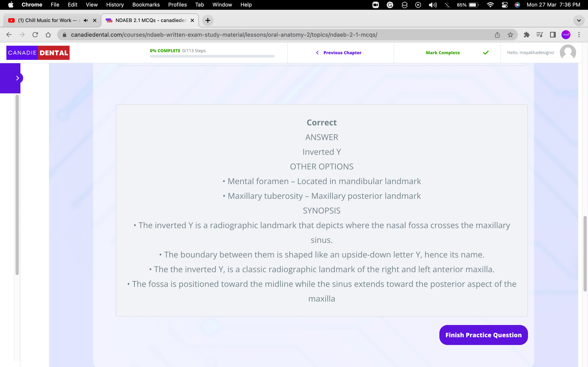This screenshot has height=367, width=588.
Task: Mute the Chill Music tab audio
Action: tap(86, 20)
